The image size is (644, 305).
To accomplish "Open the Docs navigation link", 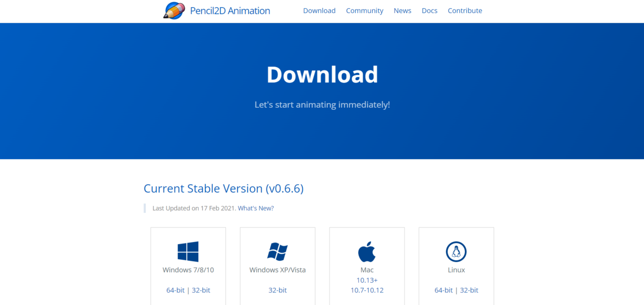I will (x=429, y=11).
